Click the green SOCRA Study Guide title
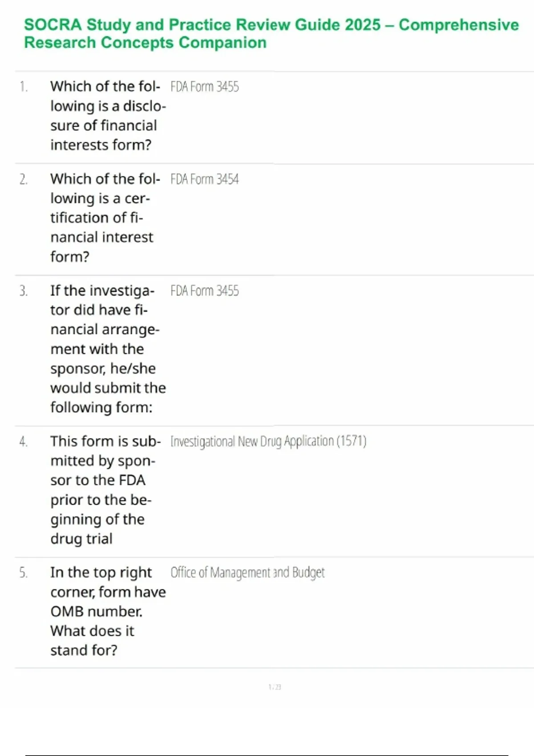The width and height of the screenshot is (534, 756). click(271, 25)
